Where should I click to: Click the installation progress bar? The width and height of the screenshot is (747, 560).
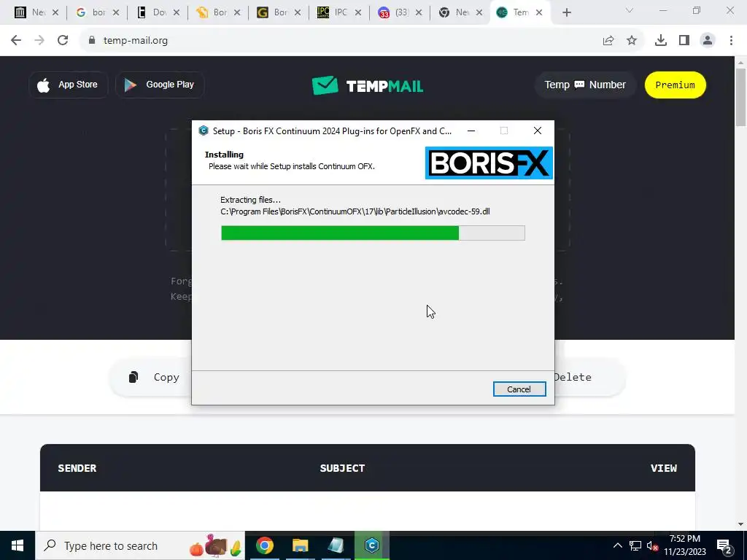(373, 233)
